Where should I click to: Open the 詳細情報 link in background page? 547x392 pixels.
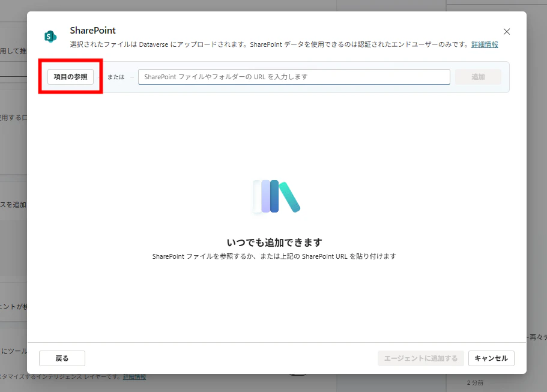[x=134, y=376]
